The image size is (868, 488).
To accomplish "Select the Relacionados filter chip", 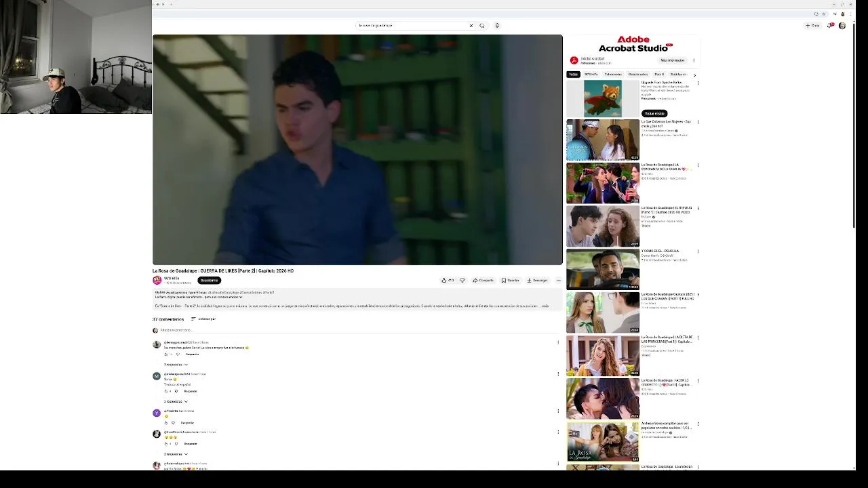I will click(638, 75).
